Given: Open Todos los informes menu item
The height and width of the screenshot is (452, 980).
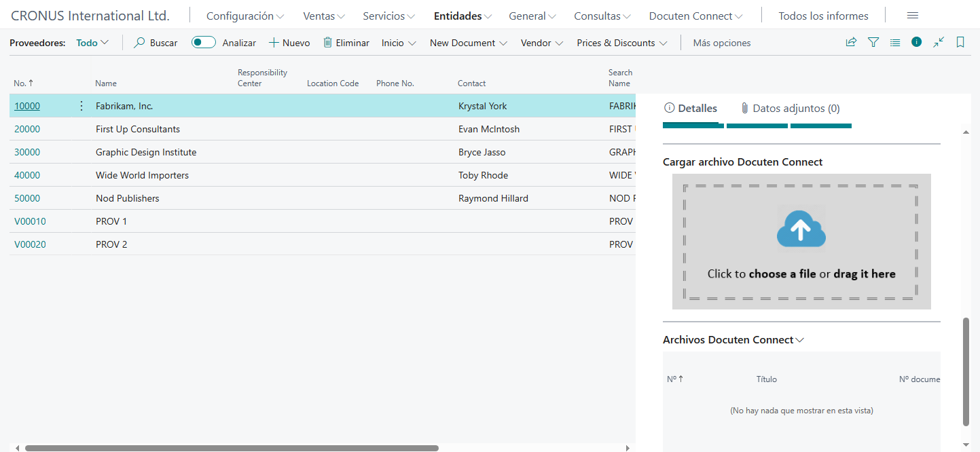Looking at the screenshot, I should click(x=823, y=16).
